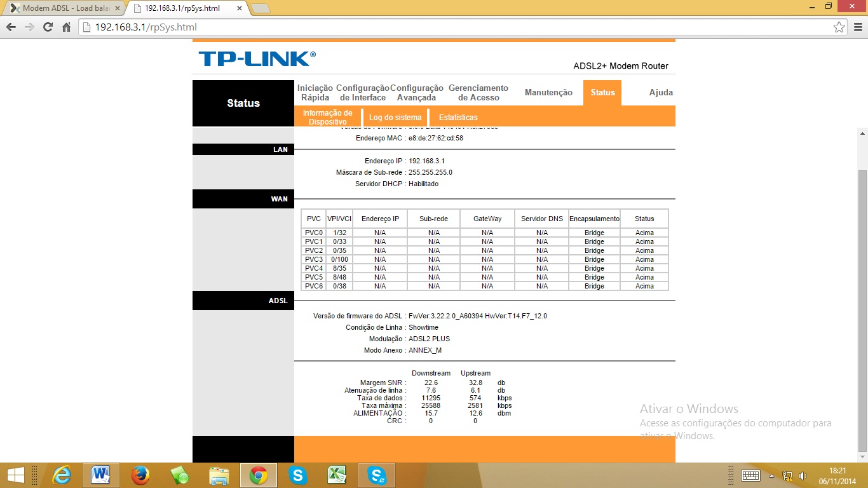Select subnet mask 255.255.255.0

tap(430, 172)
